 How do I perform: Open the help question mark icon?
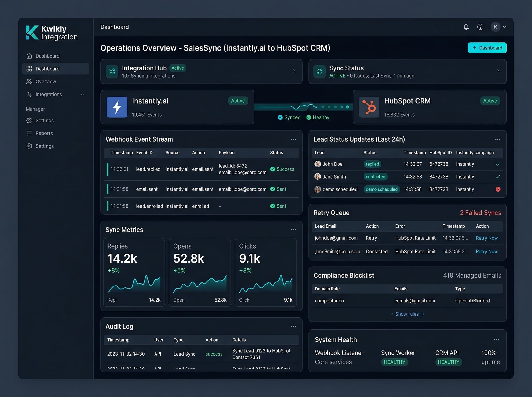click(x=480, y=27)
